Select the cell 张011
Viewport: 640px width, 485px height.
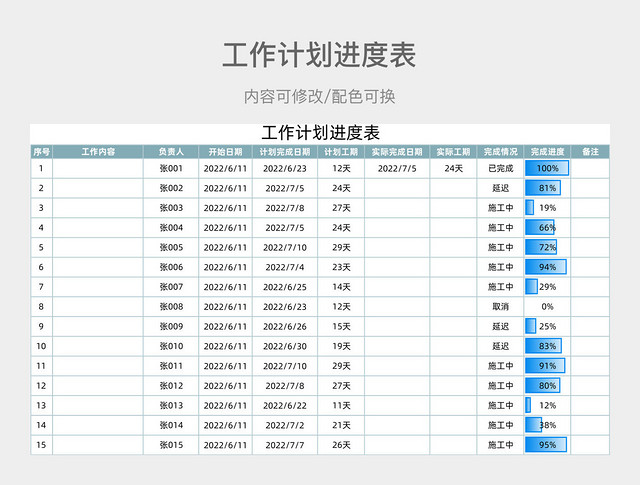(x=171, y=366)
